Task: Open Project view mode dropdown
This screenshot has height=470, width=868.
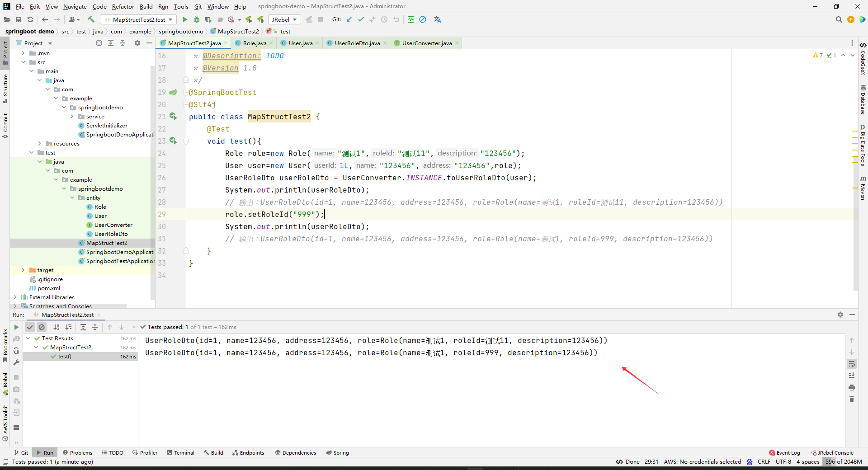Action: click(x=50, y=43)
